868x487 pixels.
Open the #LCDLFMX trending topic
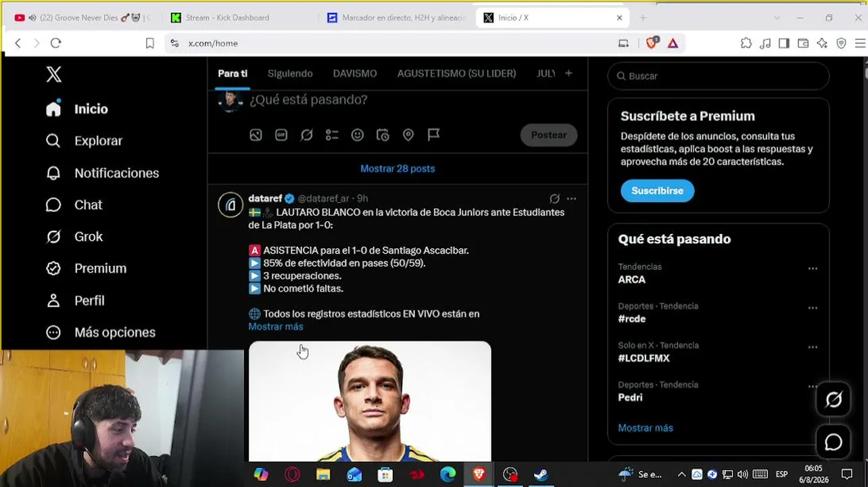pos(644,358)
